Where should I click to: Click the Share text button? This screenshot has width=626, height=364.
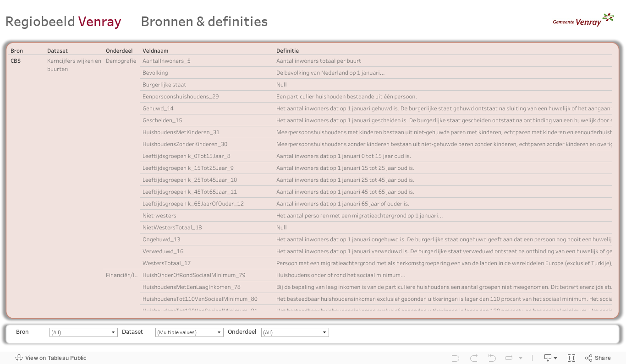pyautogui.click(x=603, y=358)
